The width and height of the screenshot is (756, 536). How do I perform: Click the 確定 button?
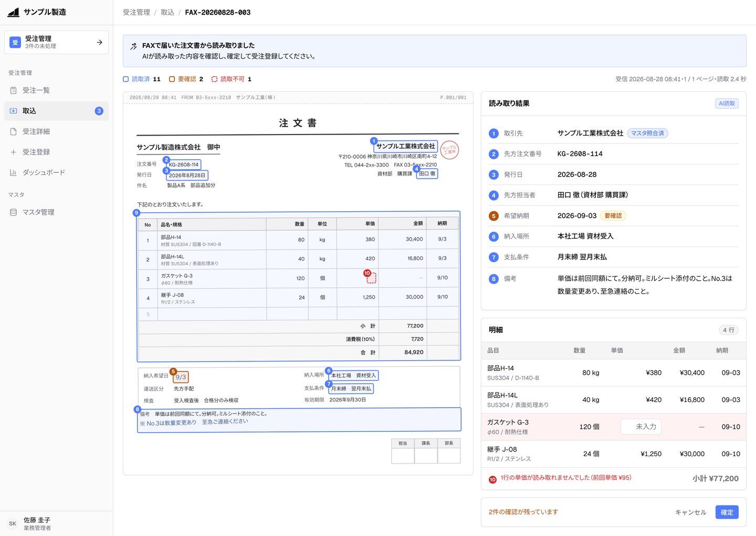click(727, 512)
